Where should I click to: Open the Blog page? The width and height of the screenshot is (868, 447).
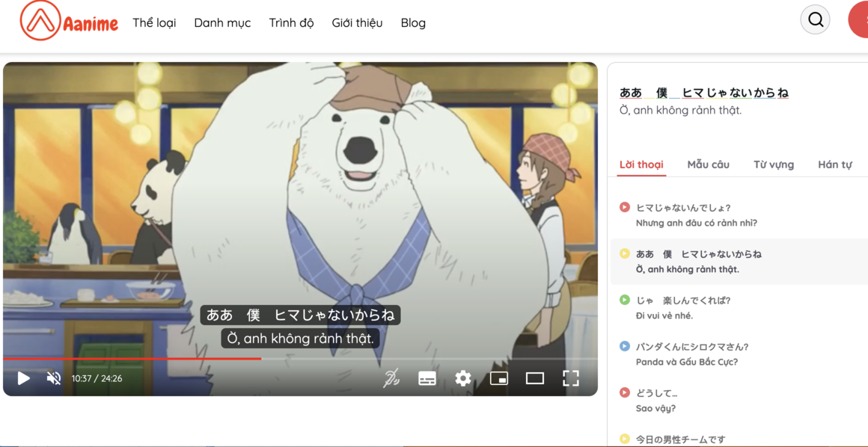(413, 22)
